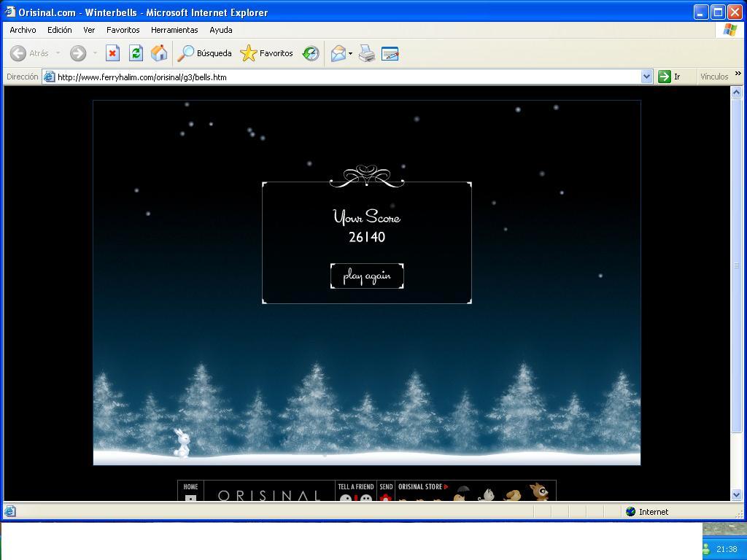Go to the home page via the house icon
The height and width of the screenshot is (560, 747).
click(x=159, y=53)
